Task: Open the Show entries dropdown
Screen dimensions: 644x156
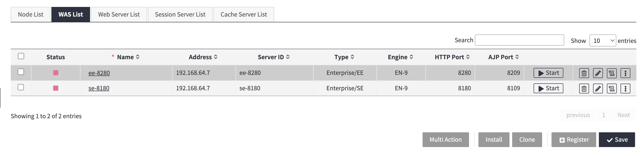Action: [603, 40]
